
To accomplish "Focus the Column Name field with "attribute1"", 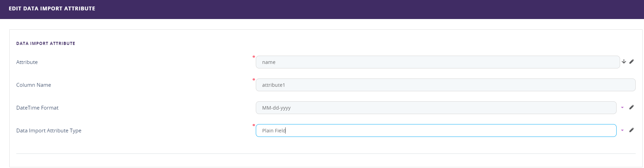I will (x=445, y=85).
